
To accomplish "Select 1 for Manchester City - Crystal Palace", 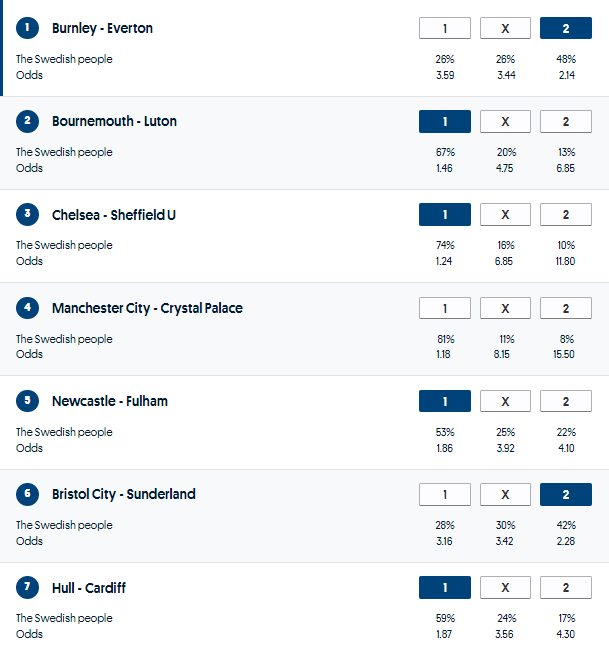I will point(444,308).
